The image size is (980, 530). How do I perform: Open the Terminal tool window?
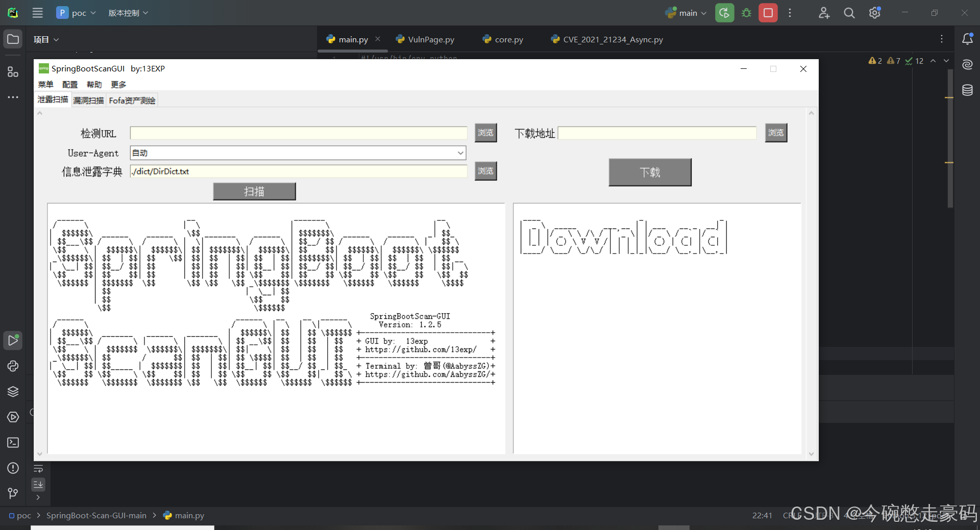pos(13,443)
